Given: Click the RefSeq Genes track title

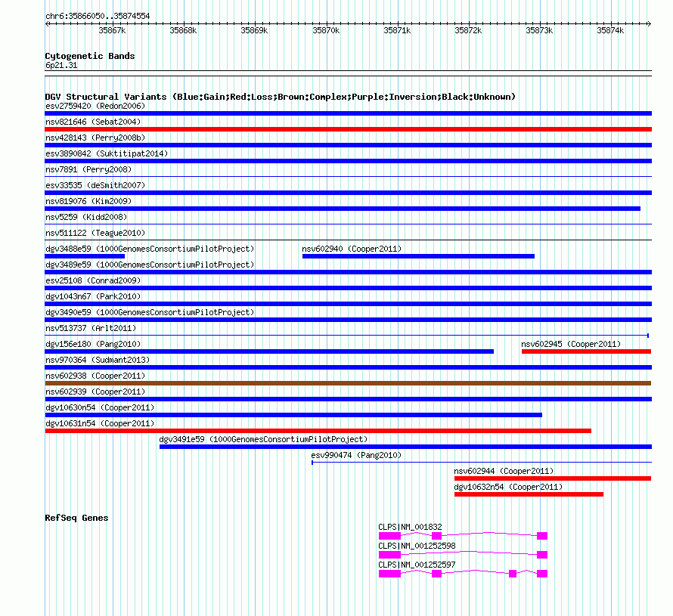Looking at the screenshot, I should pos(76,518).
